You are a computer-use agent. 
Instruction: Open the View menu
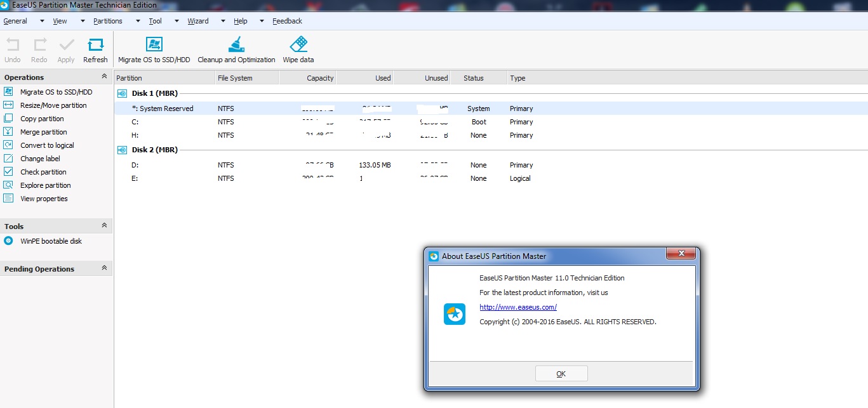point(60,21)
